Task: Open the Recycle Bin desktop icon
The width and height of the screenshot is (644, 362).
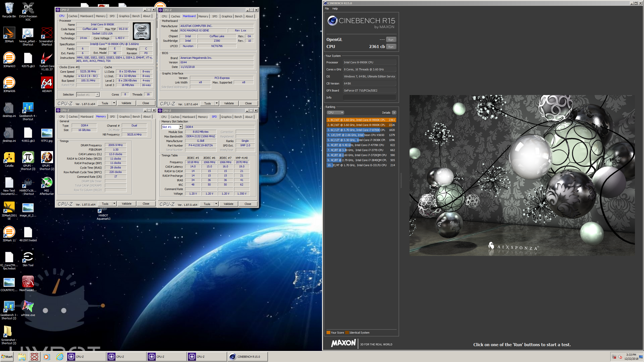Action: [9, 10]
